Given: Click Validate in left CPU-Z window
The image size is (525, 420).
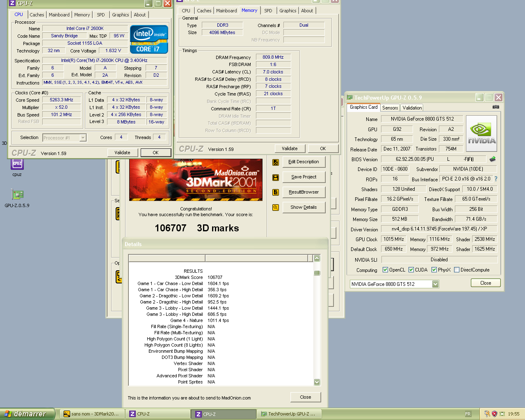Looking at the screenshot, I should click(122, 153).
